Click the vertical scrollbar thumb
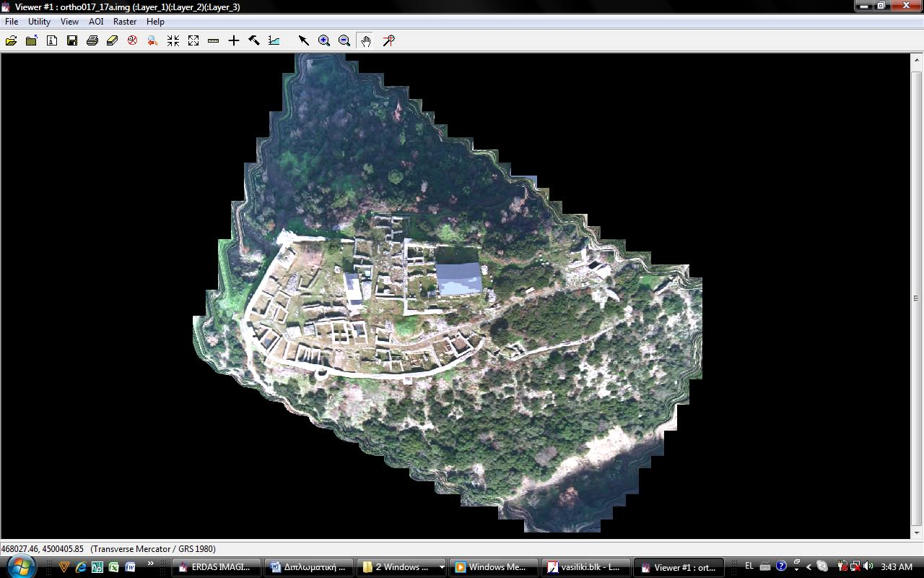The image size is (924, 578). [917, 298]
